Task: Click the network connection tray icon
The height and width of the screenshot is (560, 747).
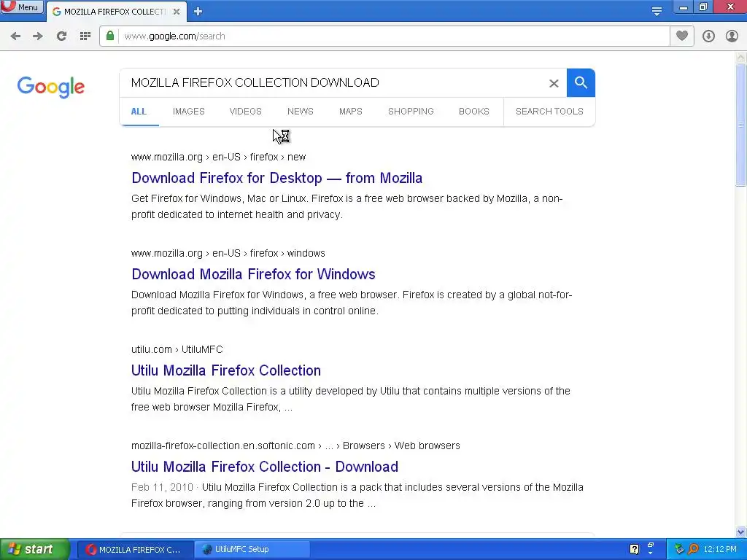Action: pyautogui.click(x=679, y=550)
